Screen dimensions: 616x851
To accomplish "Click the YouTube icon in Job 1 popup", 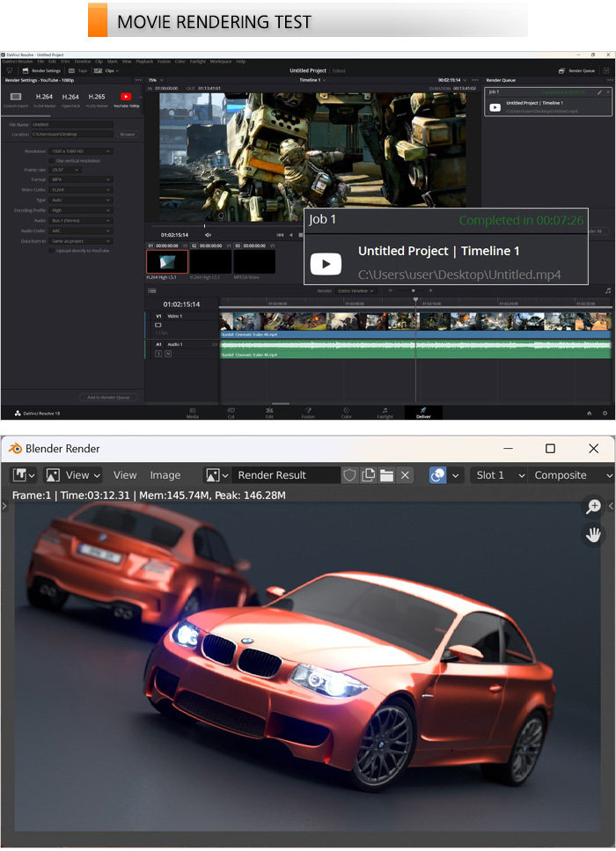I will [x=326, y=264].
